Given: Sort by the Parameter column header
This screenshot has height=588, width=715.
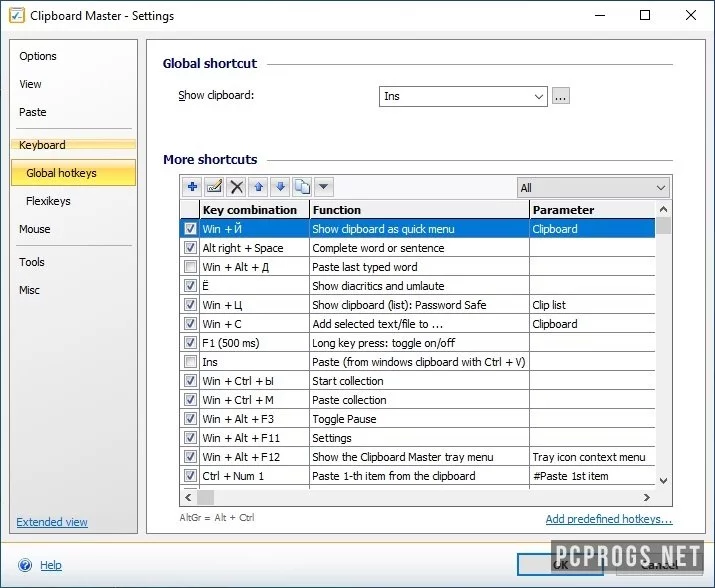Looking at the screenshot, I should point(592,210).
